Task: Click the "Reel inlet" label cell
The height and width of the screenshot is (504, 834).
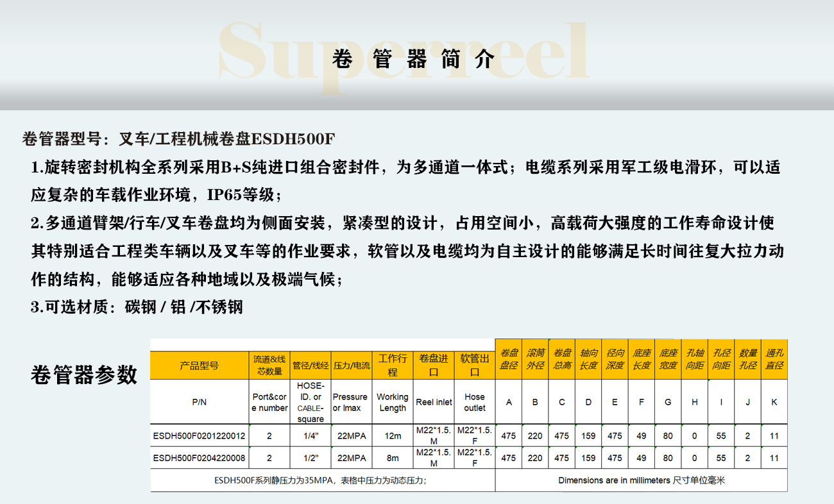Action: click(434, 402)
